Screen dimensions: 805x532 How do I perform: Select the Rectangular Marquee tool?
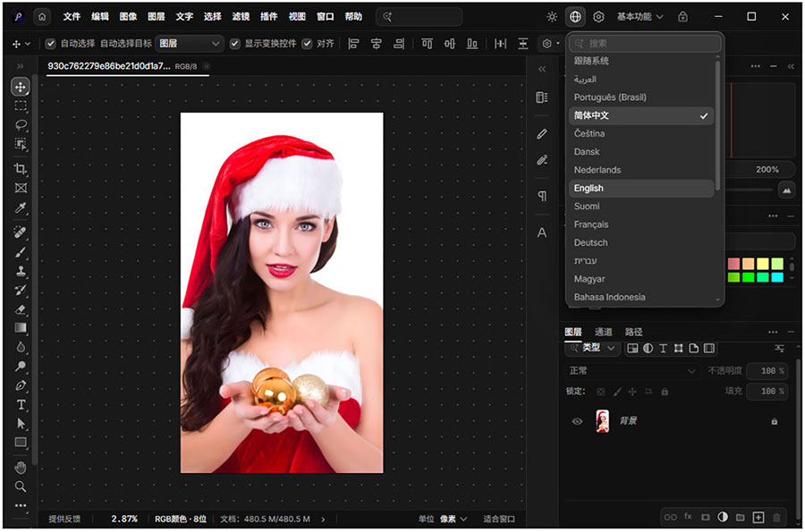pyautogui.click(x=21, y=106)
